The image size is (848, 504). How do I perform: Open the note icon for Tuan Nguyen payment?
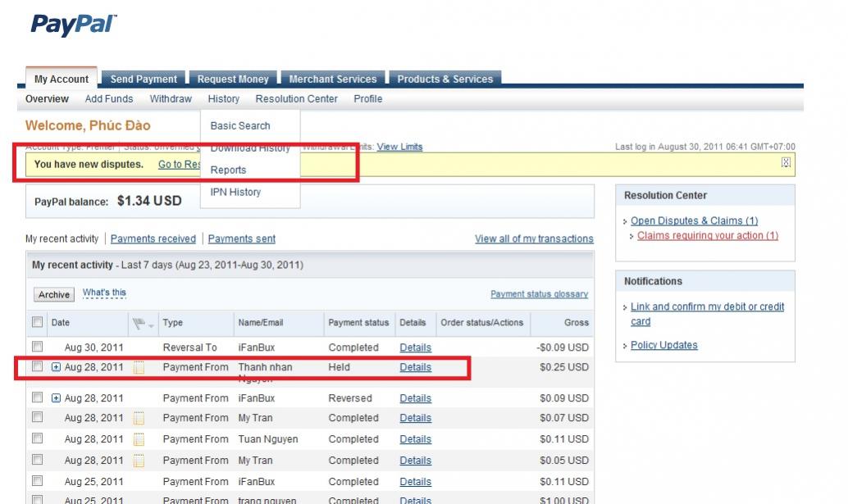click(139, 439)
